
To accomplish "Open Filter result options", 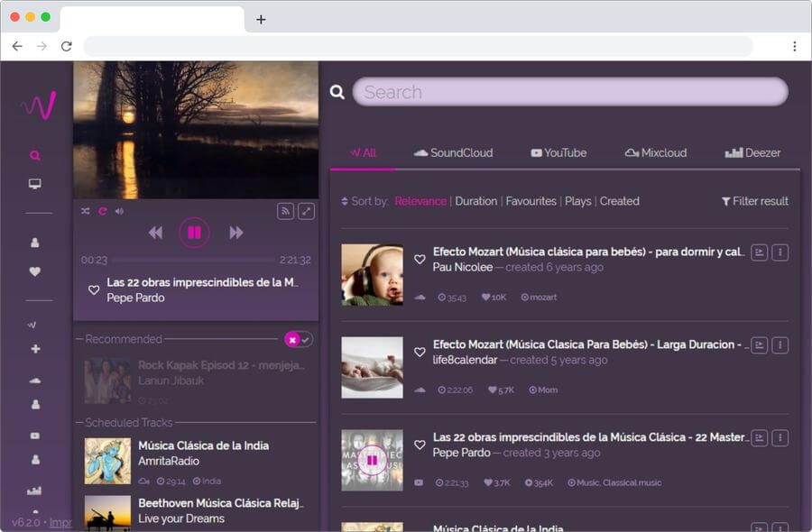I will [755, 201].
